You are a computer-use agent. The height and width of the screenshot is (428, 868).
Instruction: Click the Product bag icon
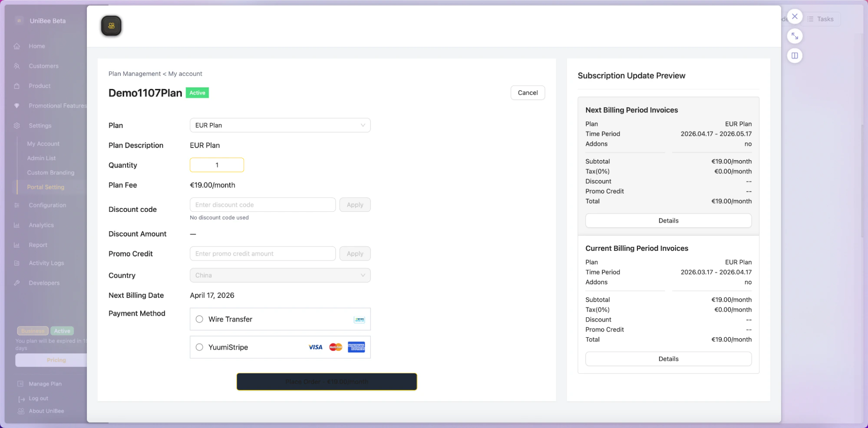[x=17, y=86]
